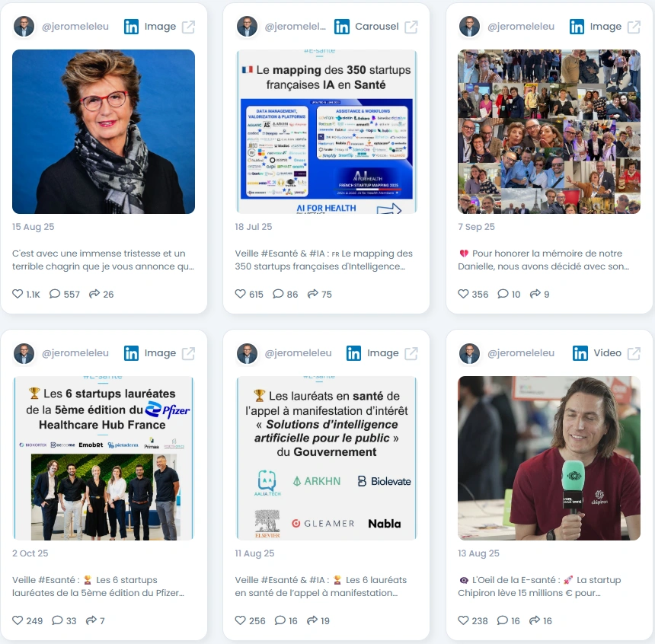Like the Pfizer Healthcare Hub post
Viewport: 655px width, 644px height.
[x=18, y=620]
